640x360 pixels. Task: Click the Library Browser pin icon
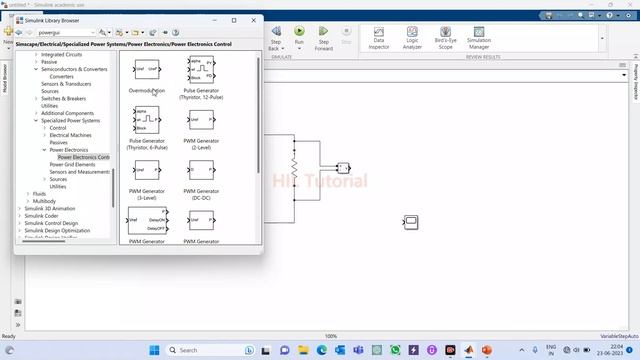point(165,32)
